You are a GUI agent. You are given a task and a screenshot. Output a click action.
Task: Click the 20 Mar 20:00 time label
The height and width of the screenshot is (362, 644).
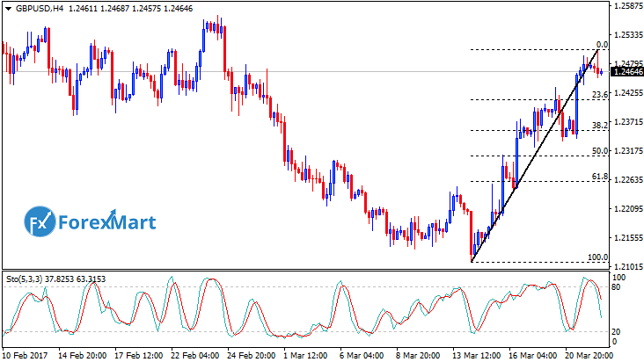coord(579,356)
